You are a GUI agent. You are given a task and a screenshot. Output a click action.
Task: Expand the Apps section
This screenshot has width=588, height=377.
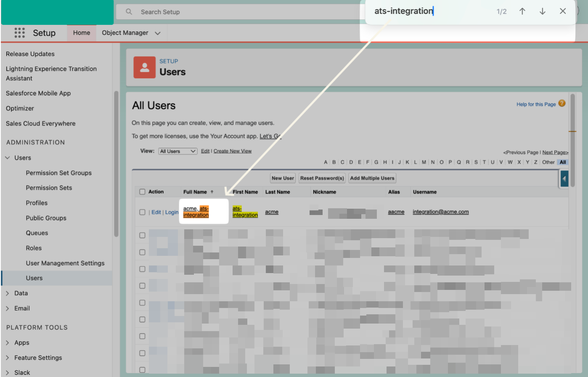coord(7,342)
